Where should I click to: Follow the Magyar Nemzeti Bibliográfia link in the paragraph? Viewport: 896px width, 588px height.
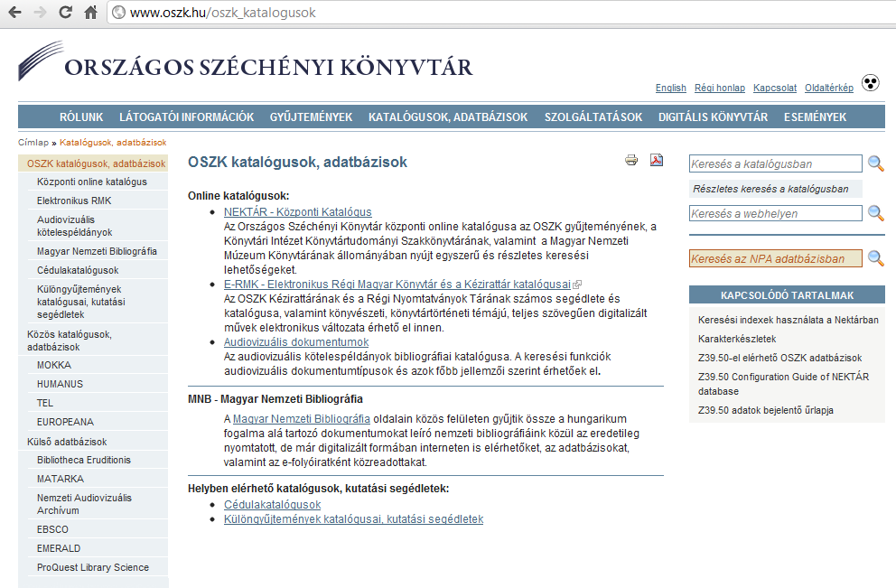[x=302, y=419]
